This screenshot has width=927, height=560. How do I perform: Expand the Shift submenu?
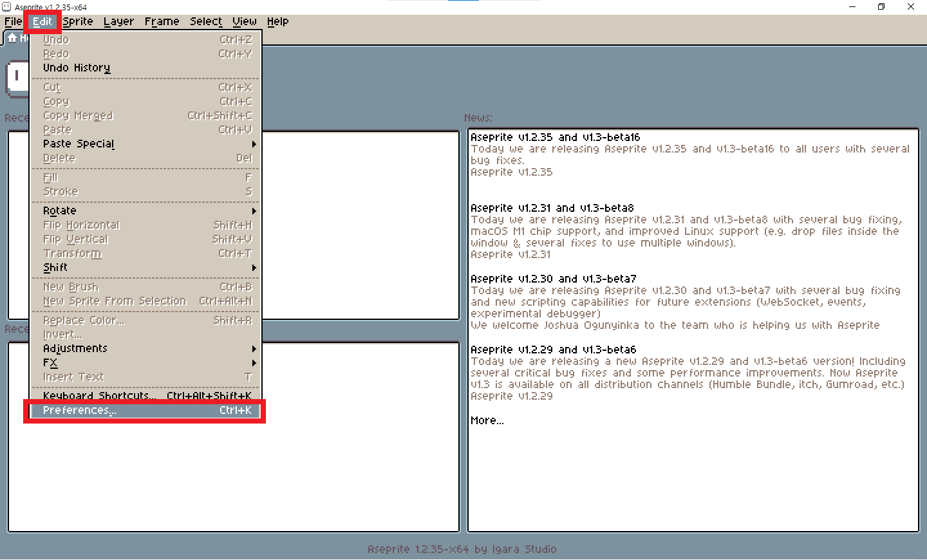click(146, 267)
